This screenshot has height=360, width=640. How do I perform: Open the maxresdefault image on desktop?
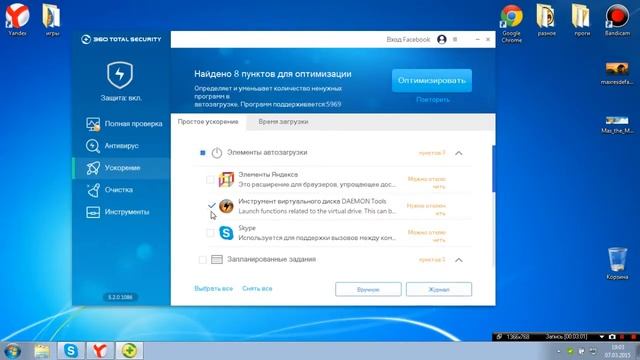[x=617, y=73]
